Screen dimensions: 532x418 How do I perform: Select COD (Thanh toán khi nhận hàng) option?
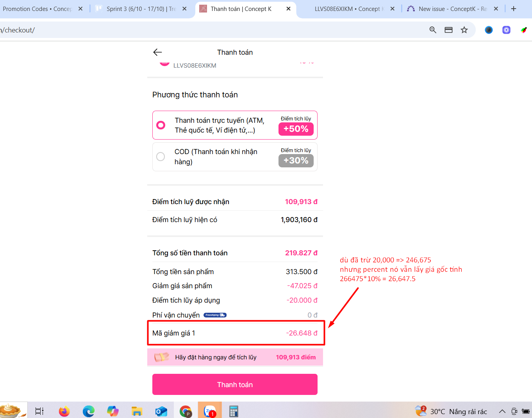pos(161,157)
